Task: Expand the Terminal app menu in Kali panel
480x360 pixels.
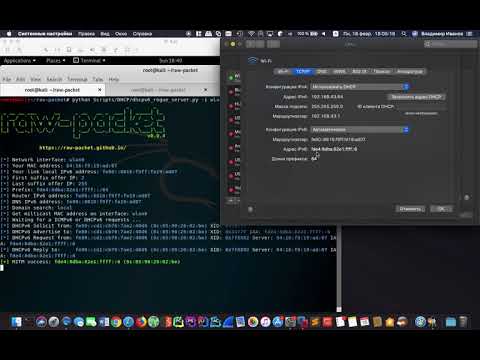Action: point(89,60)
